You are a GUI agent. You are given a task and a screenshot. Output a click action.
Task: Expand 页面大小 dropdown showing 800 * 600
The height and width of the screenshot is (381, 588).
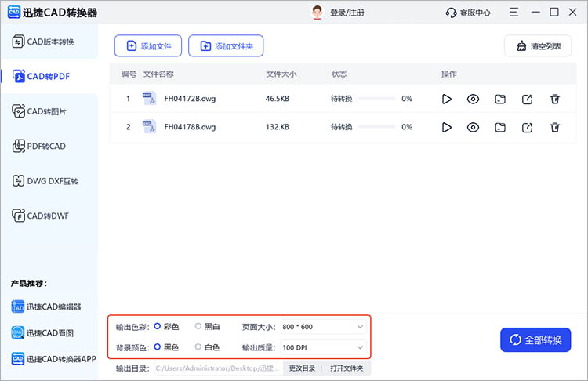coord(323,327)
